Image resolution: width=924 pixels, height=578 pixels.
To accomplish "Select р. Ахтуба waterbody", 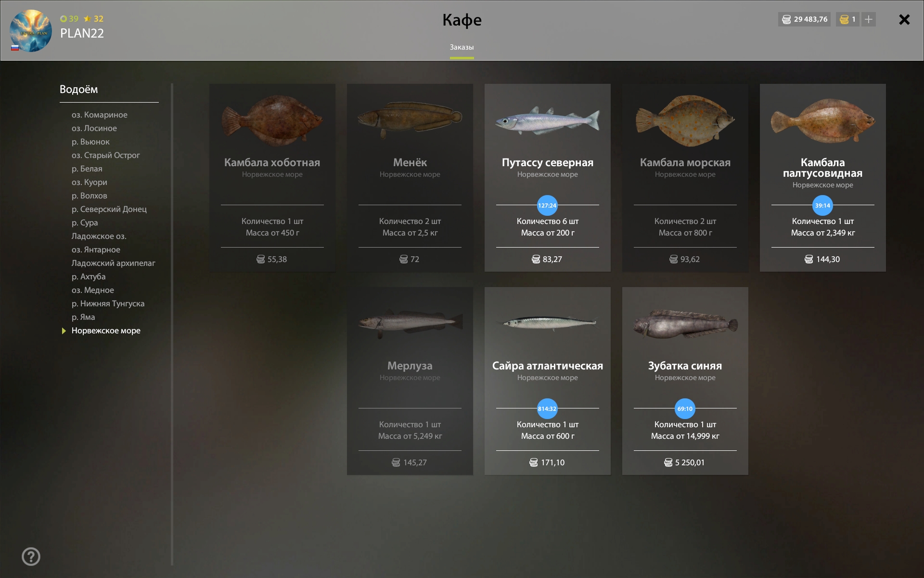I will click(x=89, y=276).
